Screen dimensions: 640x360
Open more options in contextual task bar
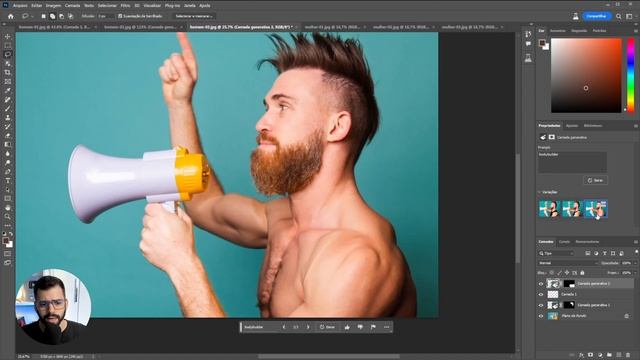[x=387, y=327]
